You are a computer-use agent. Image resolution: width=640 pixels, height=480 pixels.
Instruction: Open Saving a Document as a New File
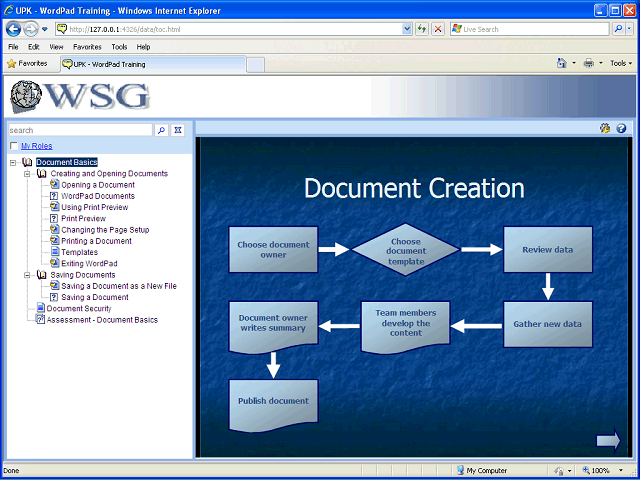119,286
